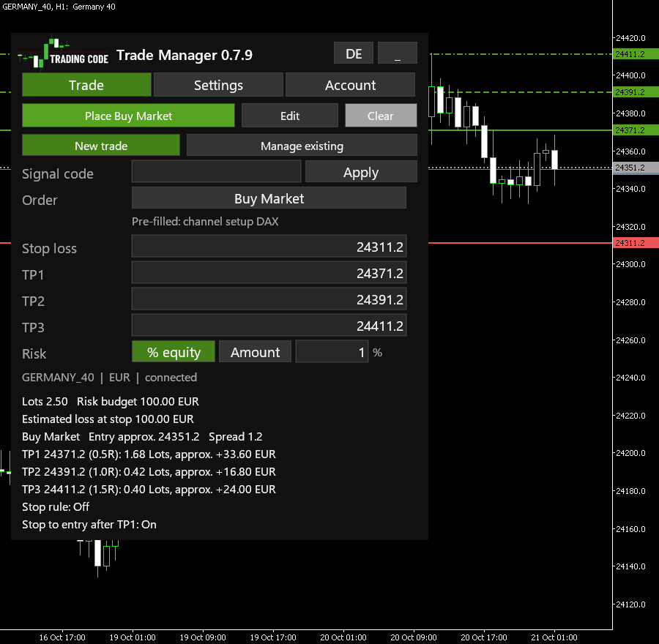Screen dimensions: 659x644
Task: Open the Account tab
Action: (x=351, y=85)
